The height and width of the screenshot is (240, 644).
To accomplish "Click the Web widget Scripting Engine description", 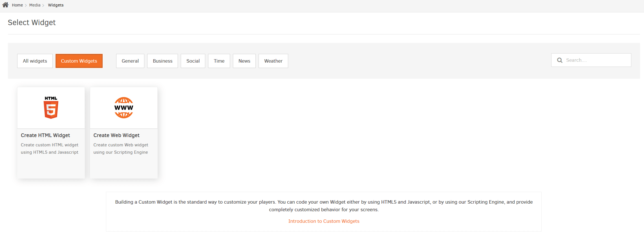I will pyautogui.click(x=121, y=149).
